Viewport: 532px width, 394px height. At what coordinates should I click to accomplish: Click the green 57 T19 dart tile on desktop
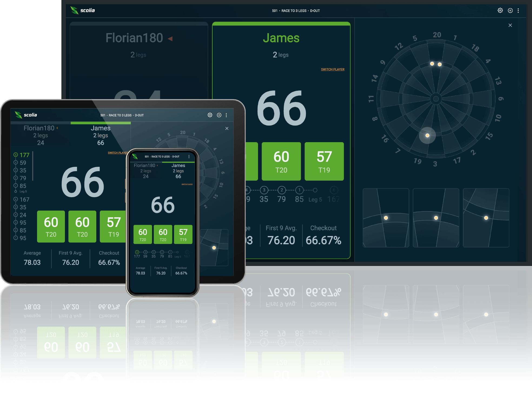point(324,161)
